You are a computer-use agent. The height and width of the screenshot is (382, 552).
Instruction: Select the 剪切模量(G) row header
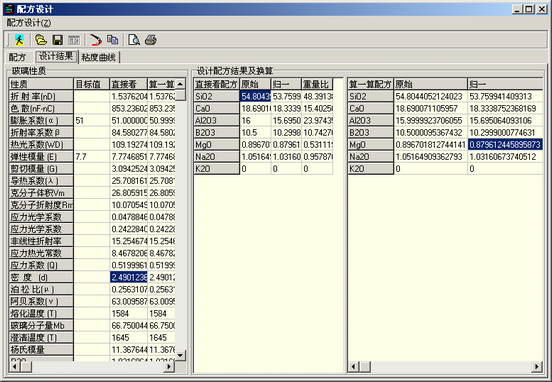coord(41,169)
